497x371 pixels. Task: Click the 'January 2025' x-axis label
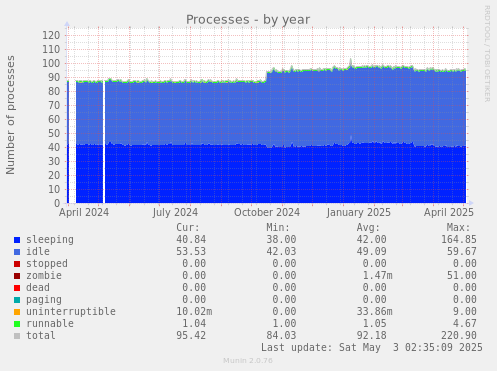point(358,213)
